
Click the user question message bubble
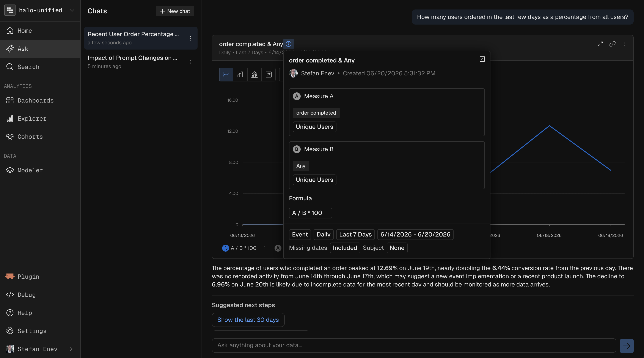[523, 17]
